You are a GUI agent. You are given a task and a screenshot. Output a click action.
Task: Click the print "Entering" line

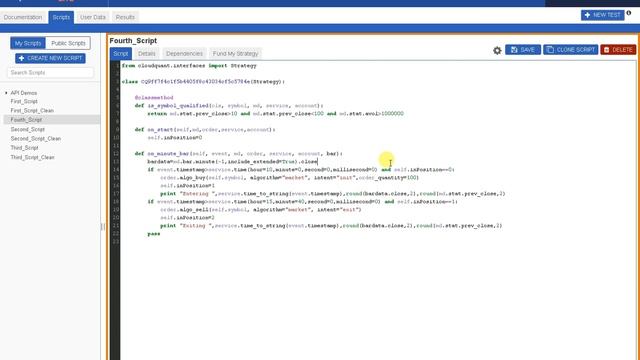pyautogui.click(x=333, y=194)
